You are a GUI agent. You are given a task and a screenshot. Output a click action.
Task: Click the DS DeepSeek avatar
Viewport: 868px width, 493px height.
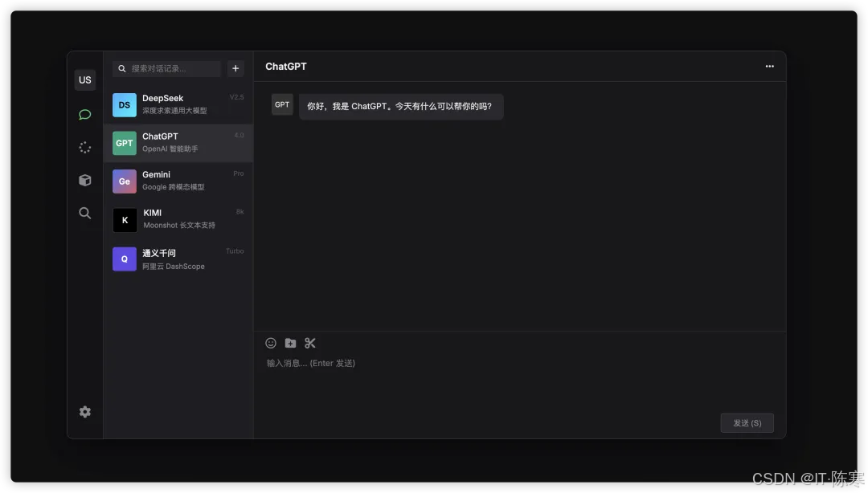[125, 105]
